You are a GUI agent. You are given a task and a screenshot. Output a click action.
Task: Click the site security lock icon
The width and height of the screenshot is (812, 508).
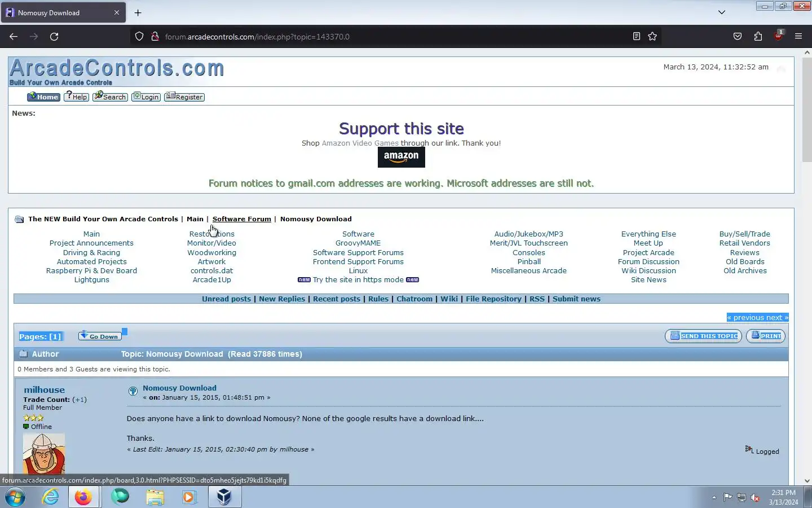(155, 36)
